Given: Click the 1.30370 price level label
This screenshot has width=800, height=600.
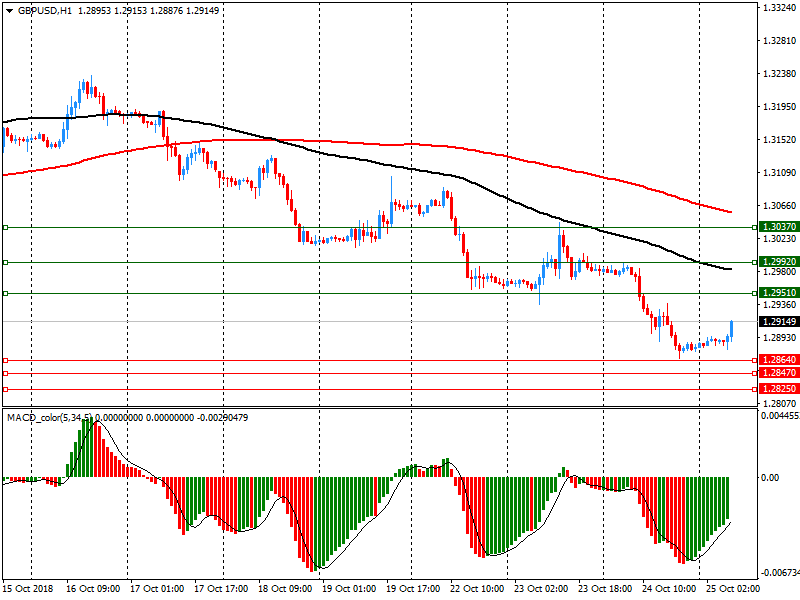Looking at the screenshot, I should point(778,228).
